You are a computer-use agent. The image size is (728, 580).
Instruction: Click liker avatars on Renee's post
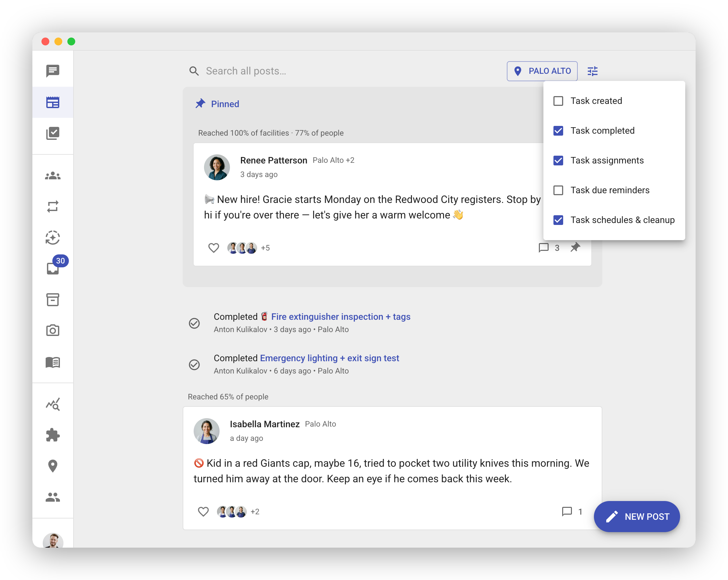click(242, 248)
